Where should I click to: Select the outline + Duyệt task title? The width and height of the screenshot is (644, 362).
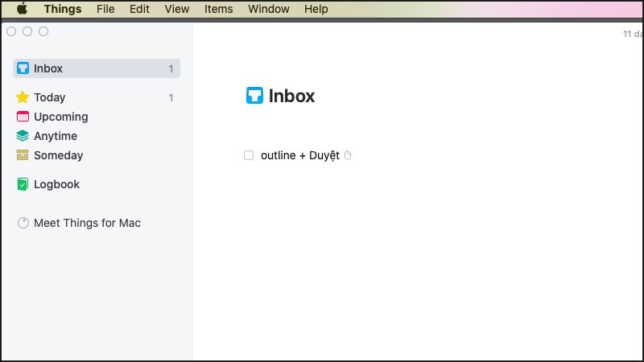300,155
